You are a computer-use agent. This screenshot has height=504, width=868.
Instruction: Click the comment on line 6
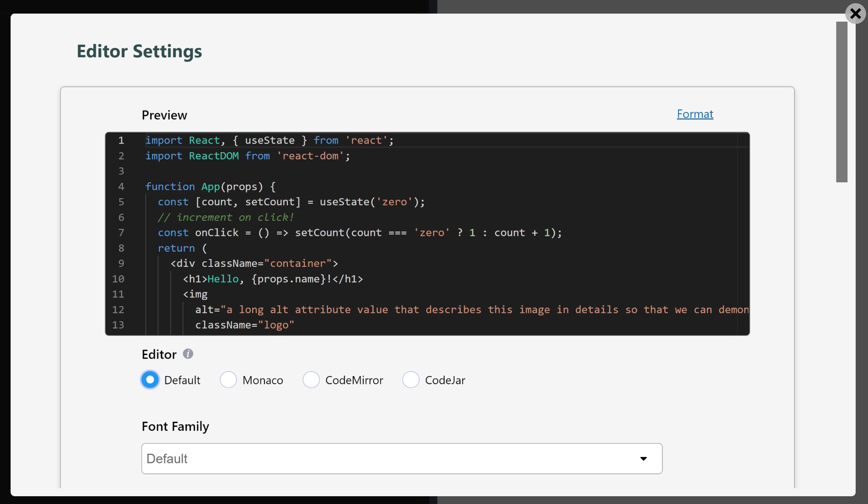(226, 217)
